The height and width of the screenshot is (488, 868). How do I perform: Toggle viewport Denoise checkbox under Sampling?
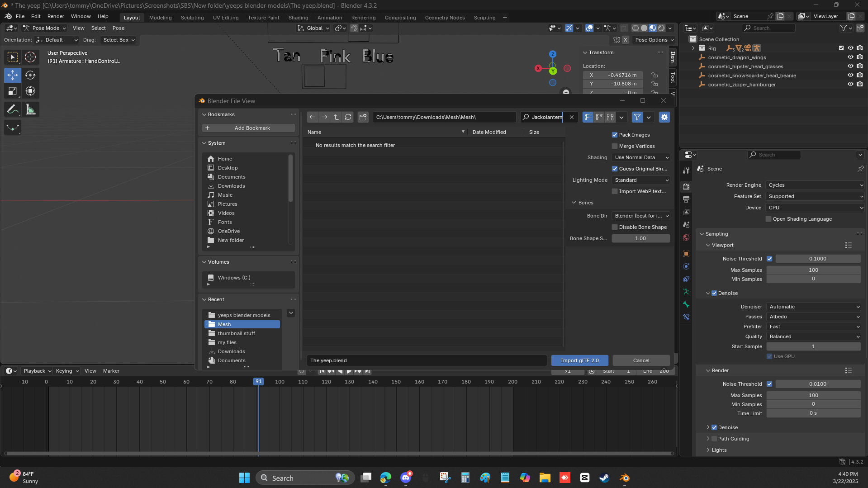tap(714, 293)
